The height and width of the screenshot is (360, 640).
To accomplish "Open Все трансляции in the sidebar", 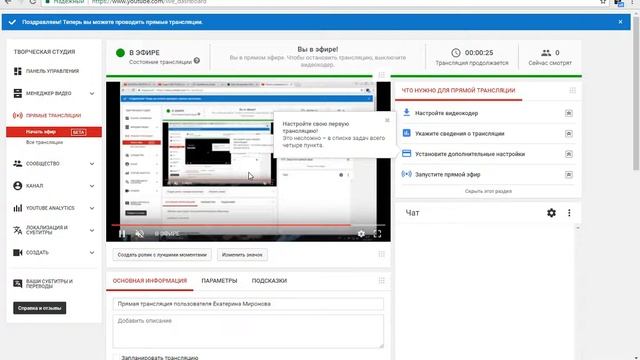I will [44, 142].
